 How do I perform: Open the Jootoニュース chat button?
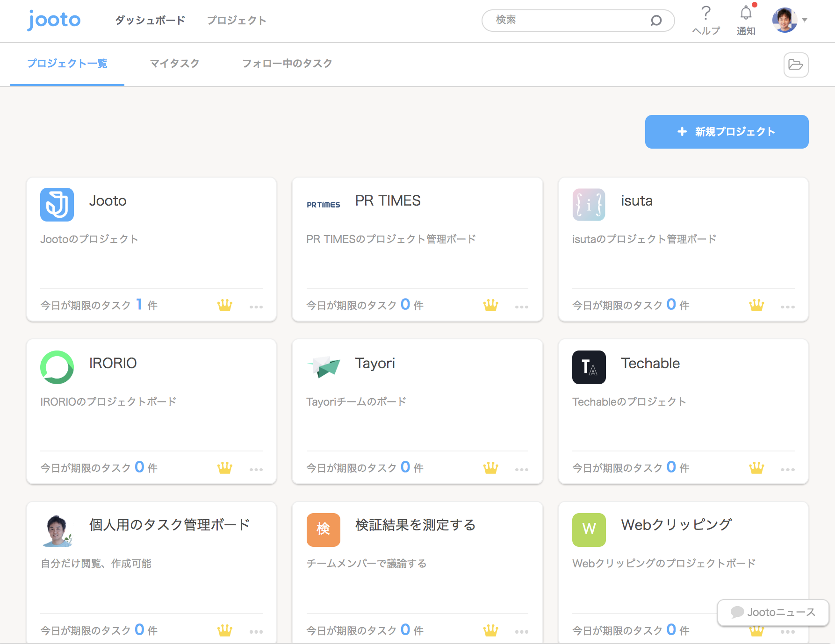pos(773,612)
